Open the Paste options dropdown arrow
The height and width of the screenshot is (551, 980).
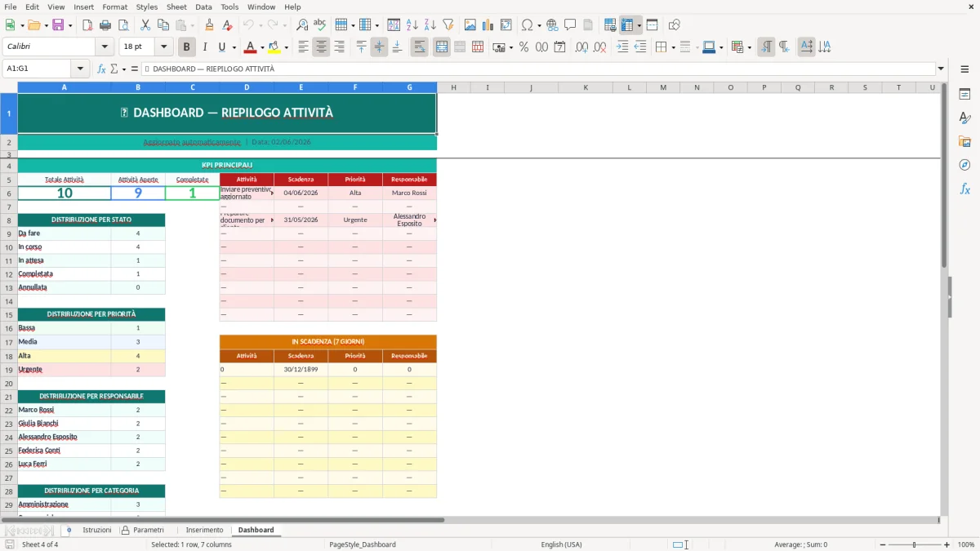(192, 25)
